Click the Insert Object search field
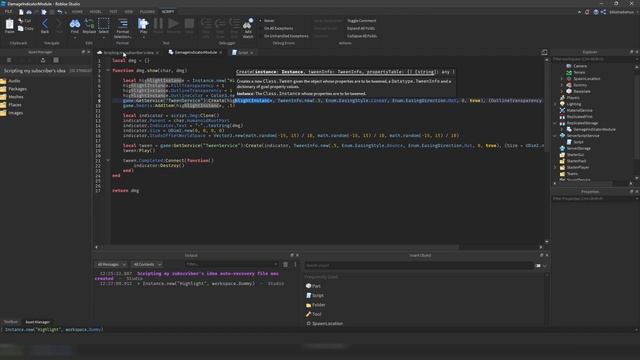640x360 pixels. tap(419, 265)
